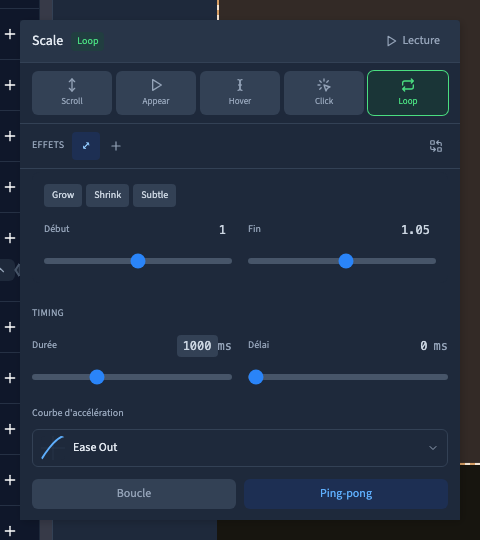
Task: Select the Click trigger
Action: (x=324, y=93)
